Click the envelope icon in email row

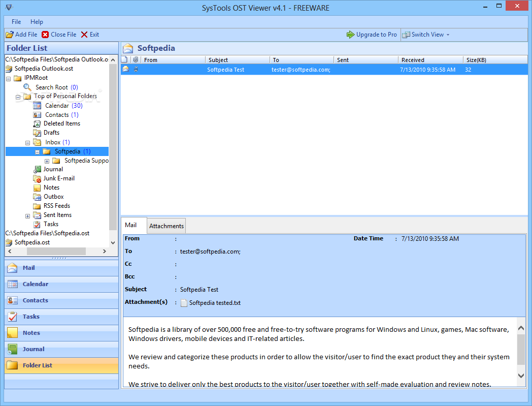[x=125, y=69]
